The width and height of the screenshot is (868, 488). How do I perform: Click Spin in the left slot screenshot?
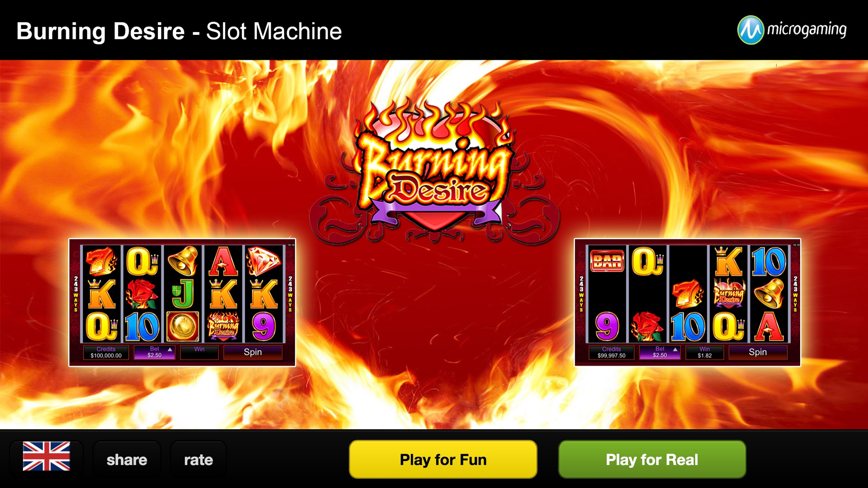point(253,352)
